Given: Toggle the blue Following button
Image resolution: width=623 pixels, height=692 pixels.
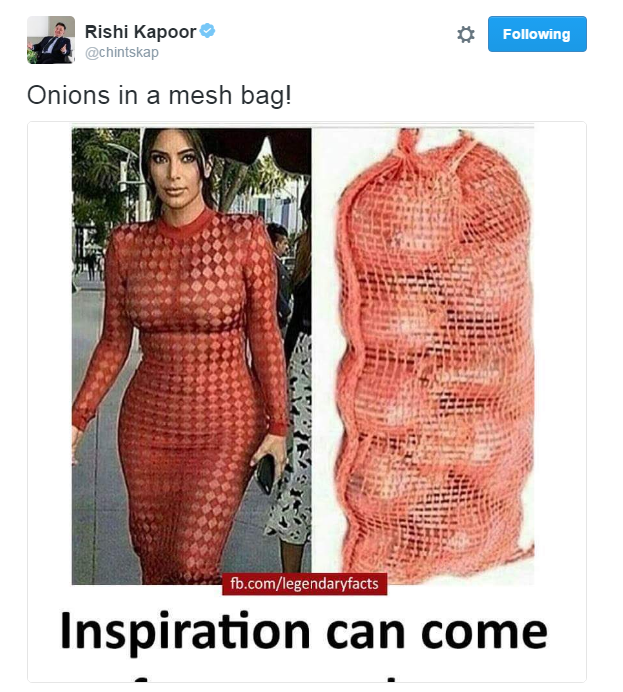Looking at the screenshot, I should (537, 34).
